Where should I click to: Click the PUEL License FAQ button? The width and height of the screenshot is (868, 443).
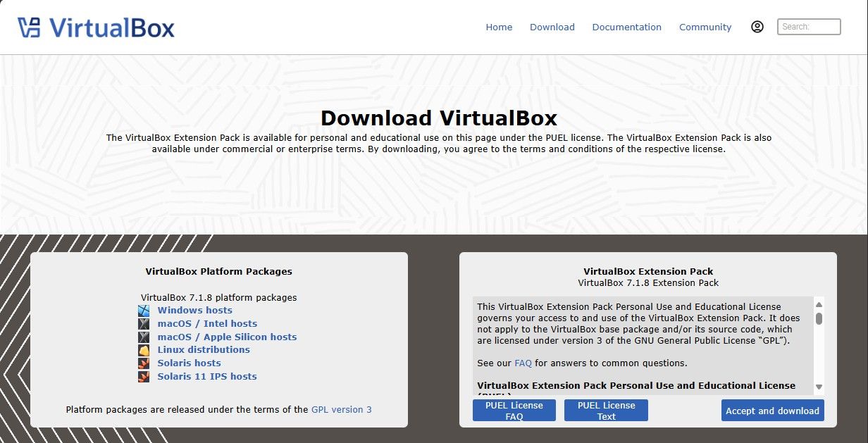(514, 411)
